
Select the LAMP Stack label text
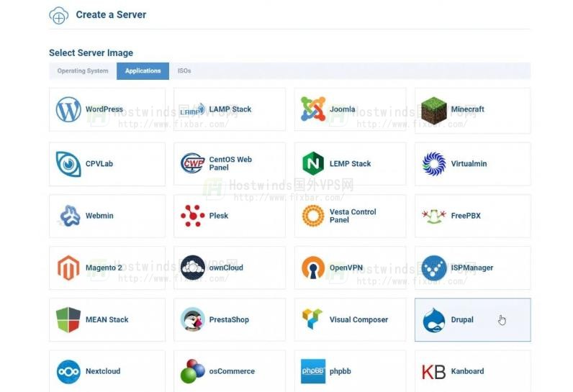[x=230, y=109]
